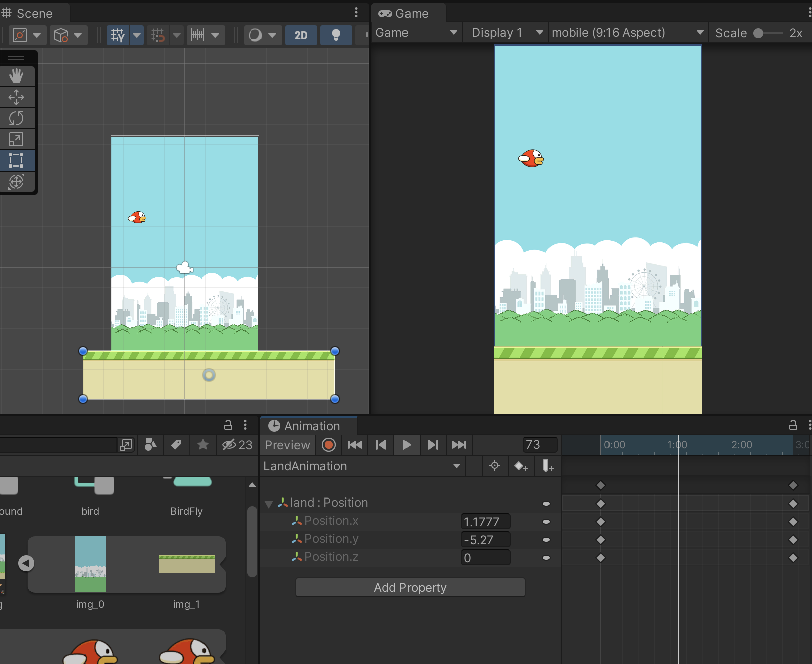Edit Position.z value field
The width and height of the screenshot is (812, 664).
click(x=485, y=558)
